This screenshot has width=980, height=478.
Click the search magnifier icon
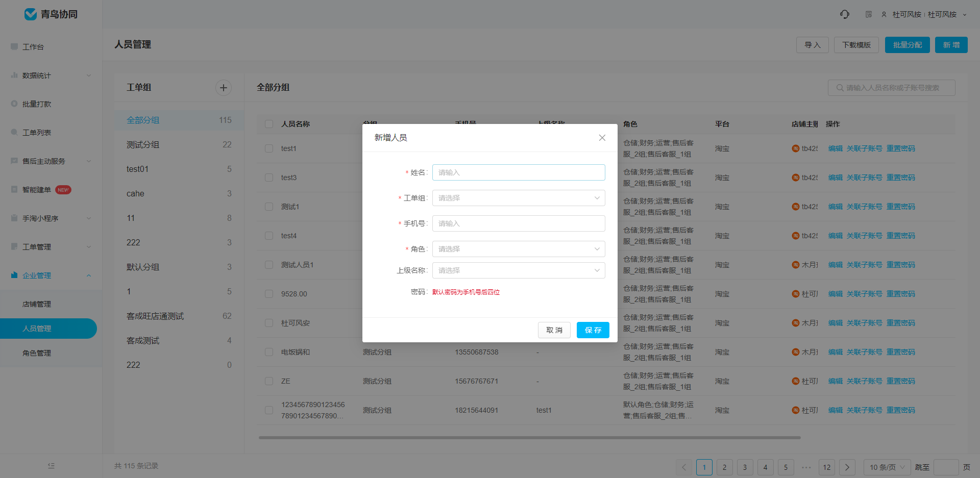point(840,88)
